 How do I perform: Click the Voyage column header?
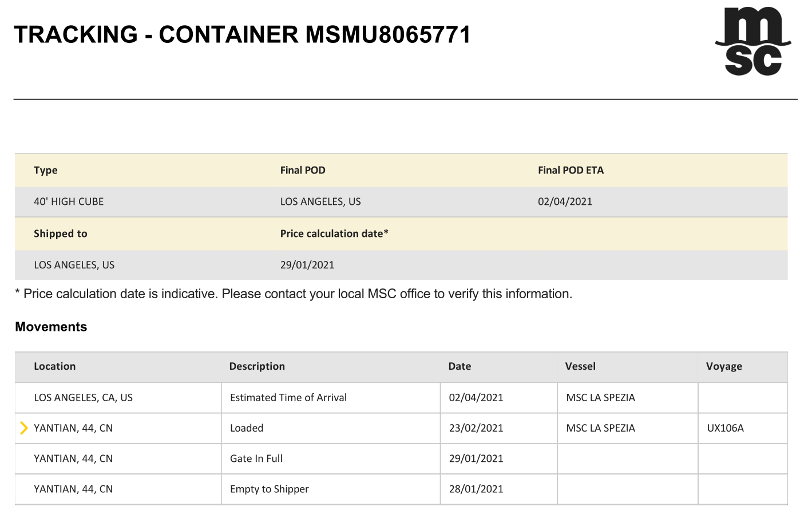tap(724, 366)
